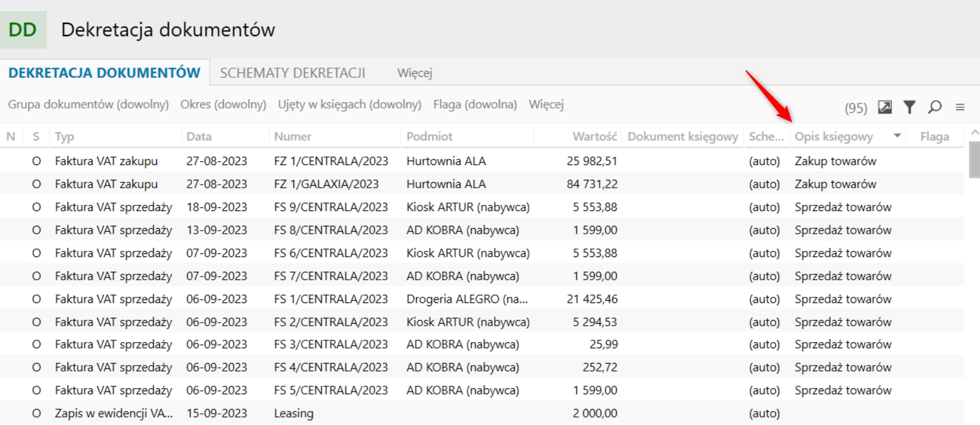Viewport: 980px width, 425px height.
Task: Sort by the Data column header
Action: coord(199,137)
